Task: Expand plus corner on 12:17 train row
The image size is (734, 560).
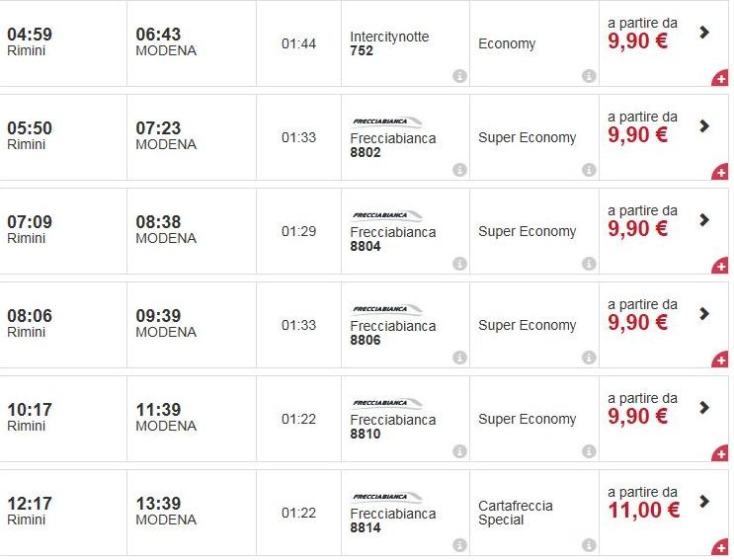Action: click(721, 547)
